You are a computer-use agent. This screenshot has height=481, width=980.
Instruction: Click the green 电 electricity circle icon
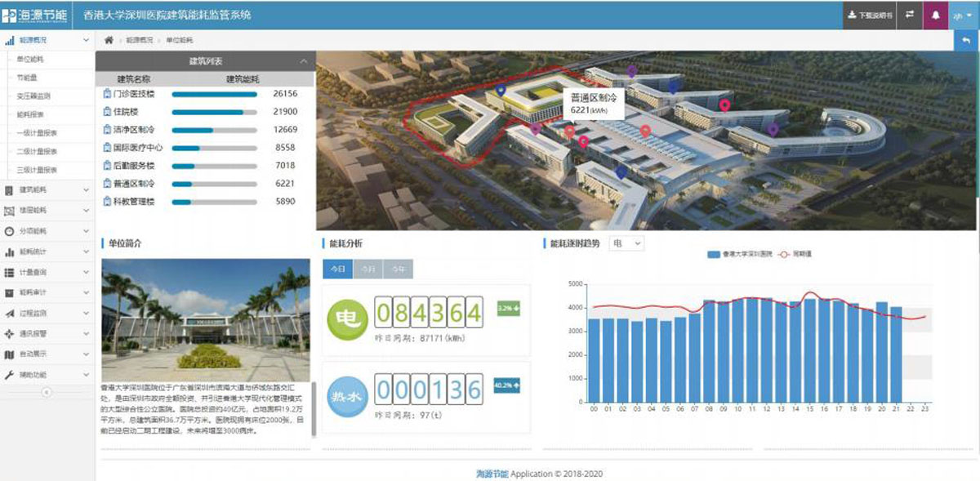pos(347,318)
